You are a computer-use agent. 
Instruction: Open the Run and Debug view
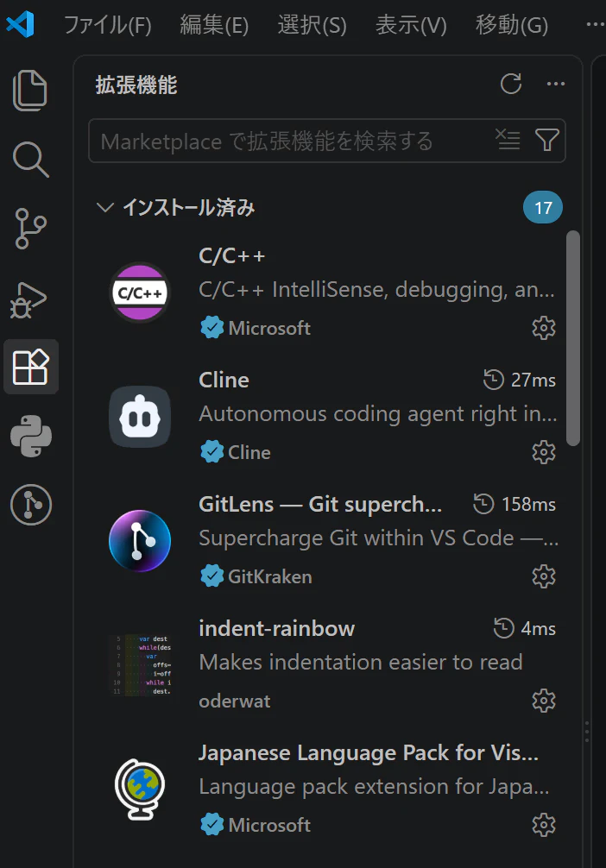28,299
